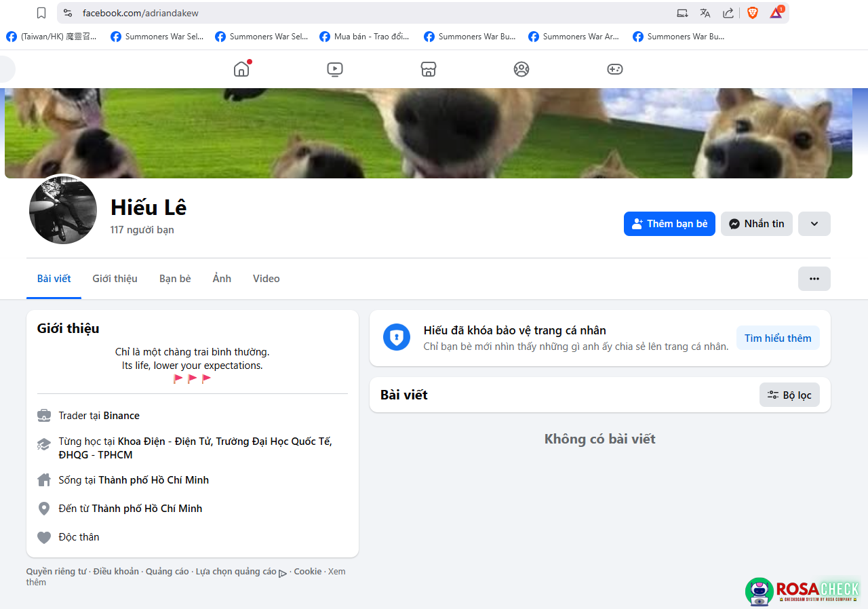The image size is (868, 609).
Task: Open the Bộ lọc posts filter
Action: click(789, 395)
